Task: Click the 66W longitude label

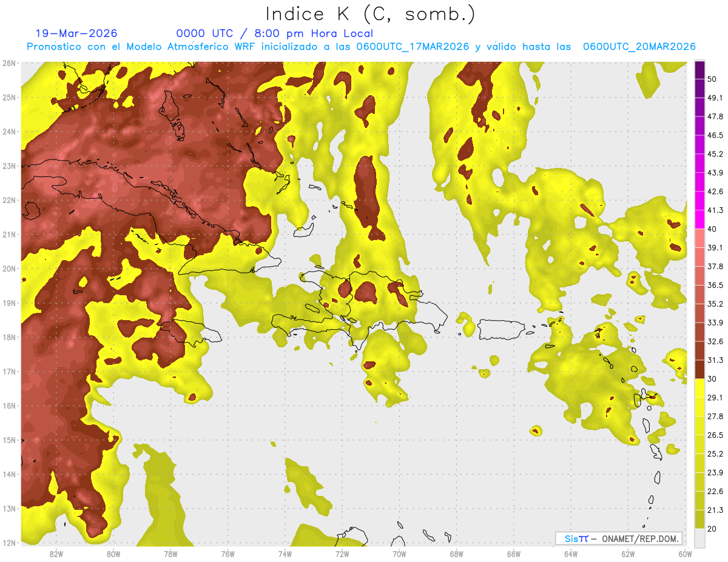Action: [514, 554]
